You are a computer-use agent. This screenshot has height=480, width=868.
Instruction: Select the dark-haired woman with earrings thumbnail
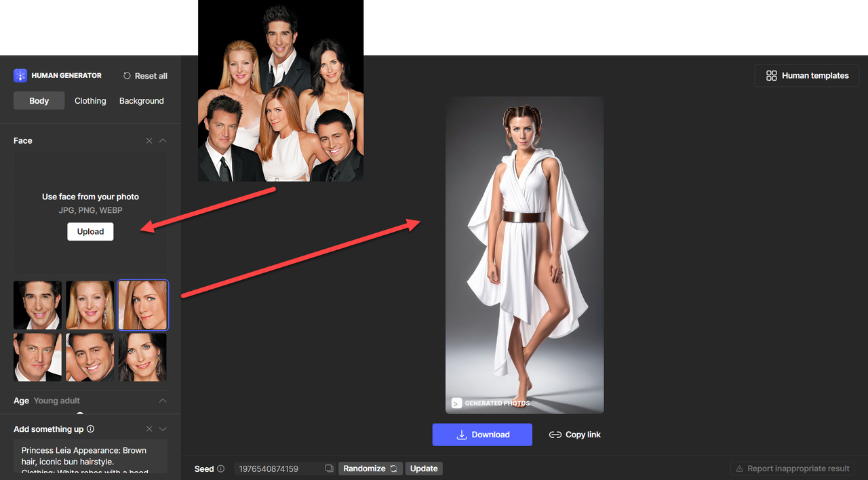tap(142, 357)
